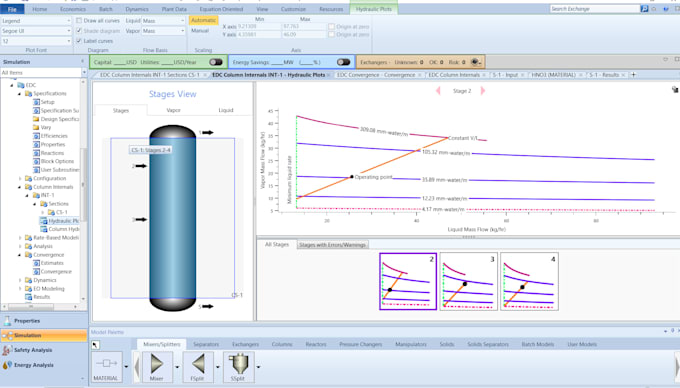The width and height of the screenshot is (680, 388).
Task: Select stage 3 hydraulic plot thumbnail
Action: (469, 281)
